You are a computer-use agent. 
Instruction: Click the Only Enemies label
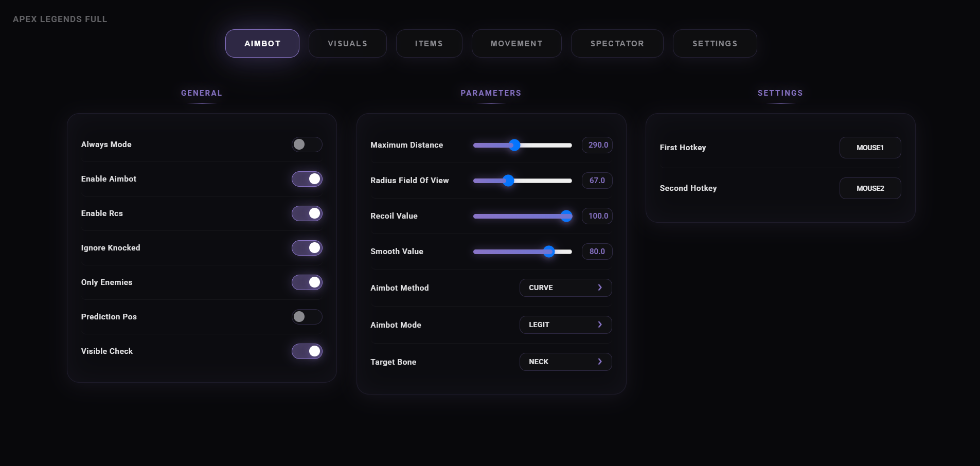click(106, 282)
